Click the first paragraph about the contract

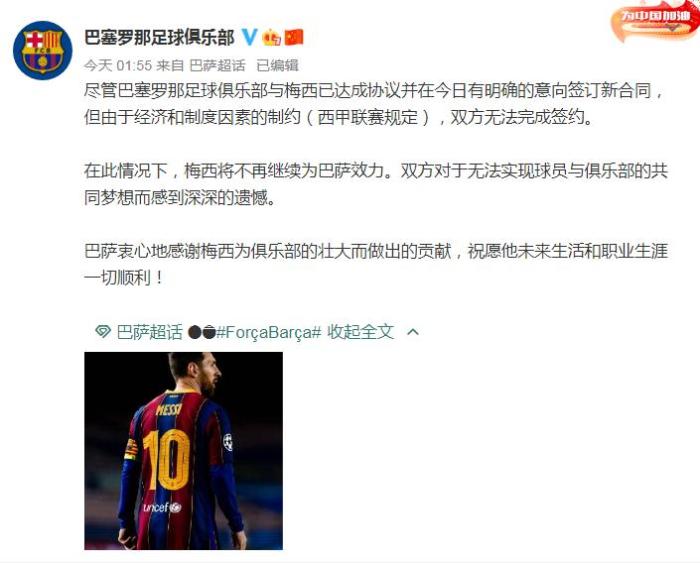(375, 104)
